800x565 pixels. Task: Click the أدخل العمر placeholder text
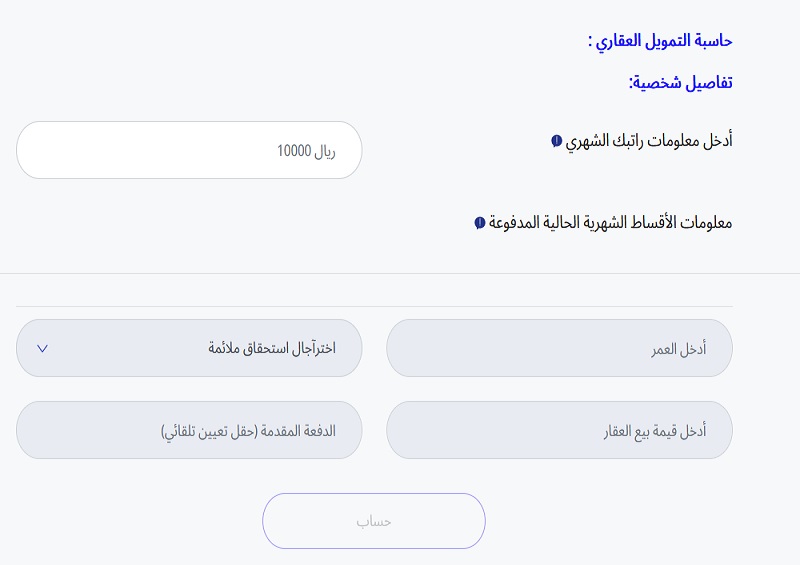679,349
